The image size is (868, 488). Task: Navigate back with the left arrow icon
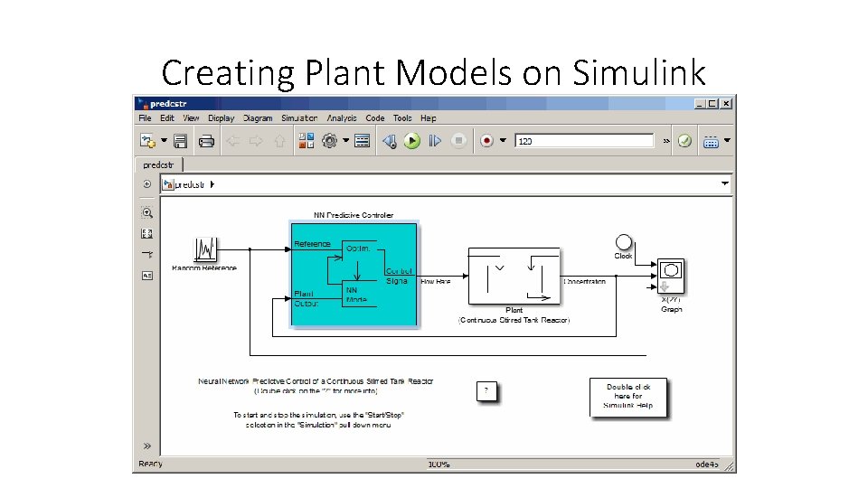[x=233, y=141]
